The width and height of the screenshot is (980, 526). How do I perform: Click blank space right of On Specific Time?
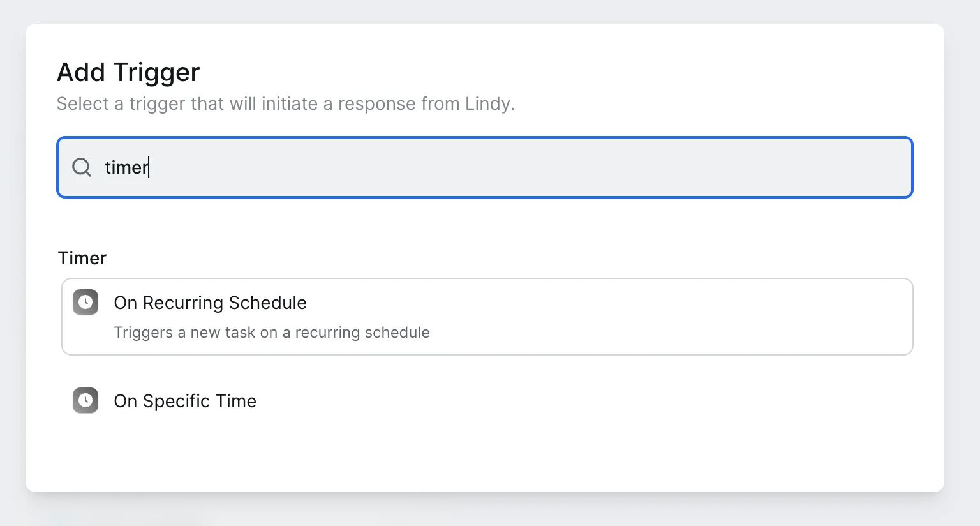638,401
